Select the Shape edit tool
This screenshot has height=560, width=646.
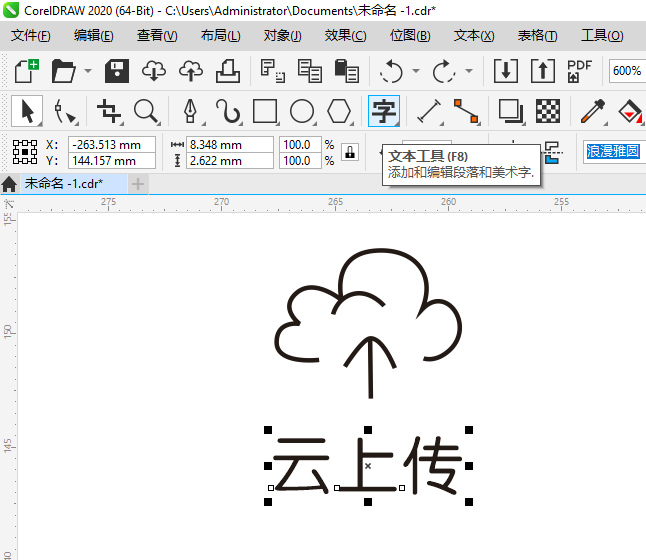coord(65,111)
